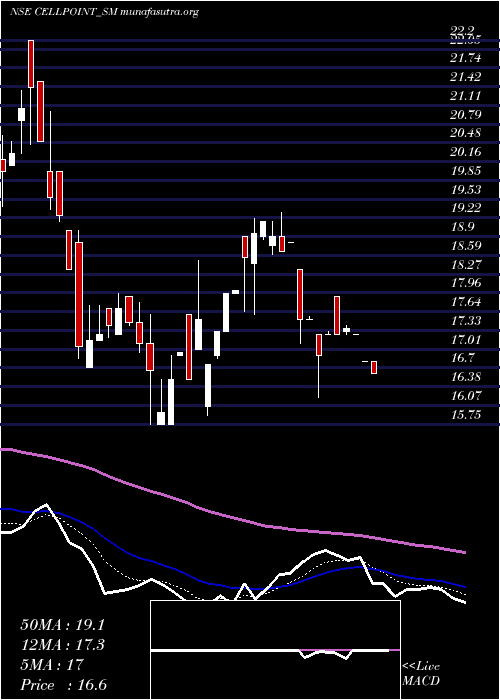The image size is (500, 700).
Task: Click the 18.27 price axis label
Action: click(x=466, y=264)
